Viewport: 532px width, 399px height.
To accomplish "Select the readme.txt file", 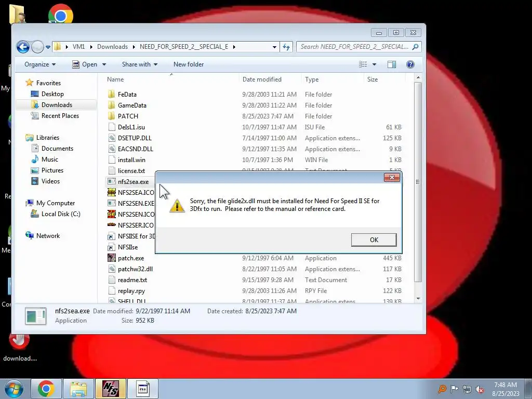I will click(132, 280).
